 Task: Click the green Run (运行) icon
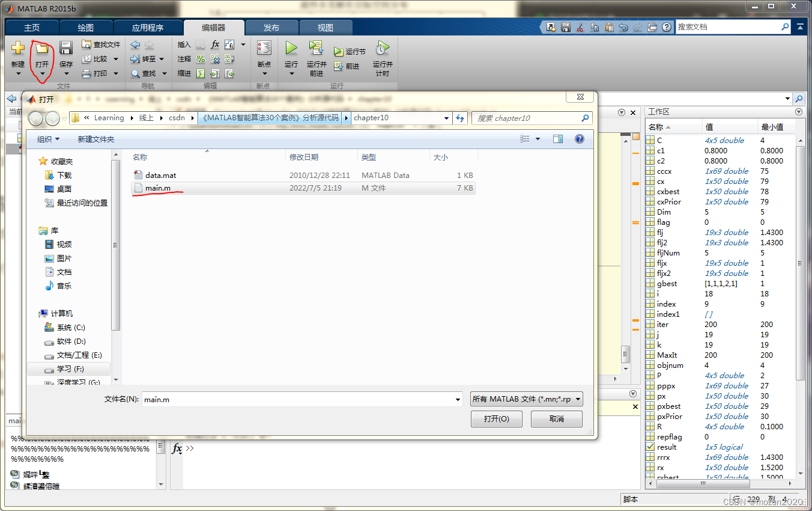(x=291, y=48)
